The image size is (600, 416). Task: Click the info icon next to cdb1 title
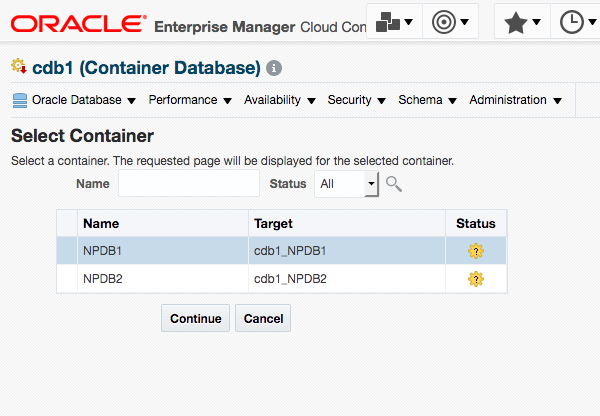274,68
